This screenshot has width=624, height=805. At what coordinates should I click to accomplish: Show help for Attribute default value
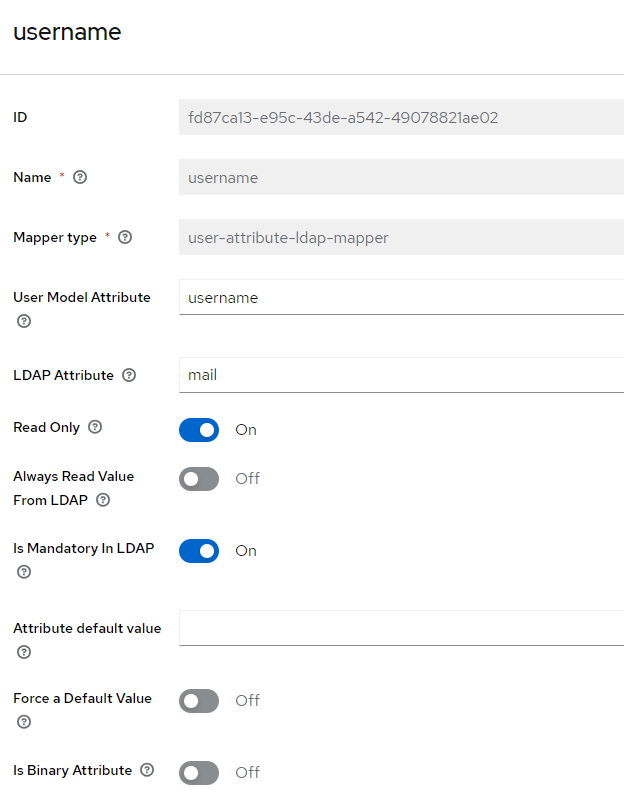point(24,652)
